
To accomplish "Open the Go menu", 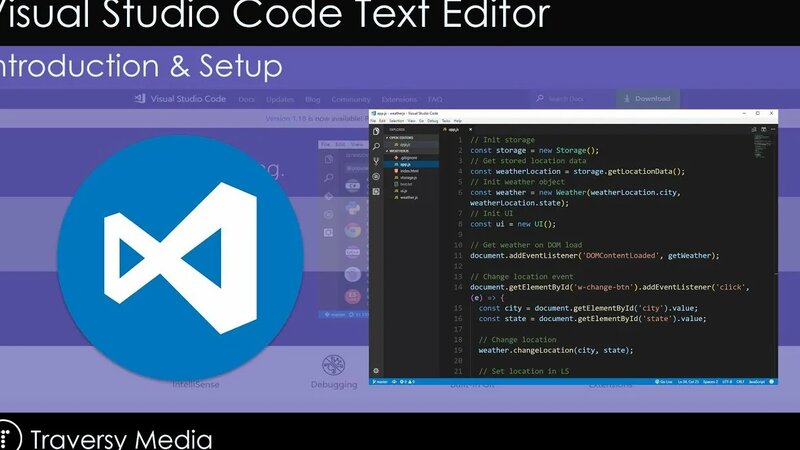I will (x=421, y=121).
